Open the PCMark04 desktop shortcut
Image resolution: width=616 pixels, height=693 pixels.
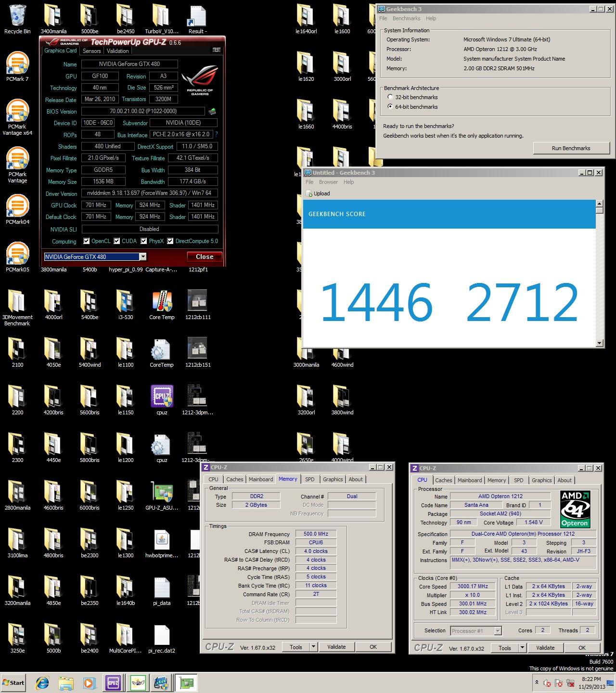click(17, 209)
